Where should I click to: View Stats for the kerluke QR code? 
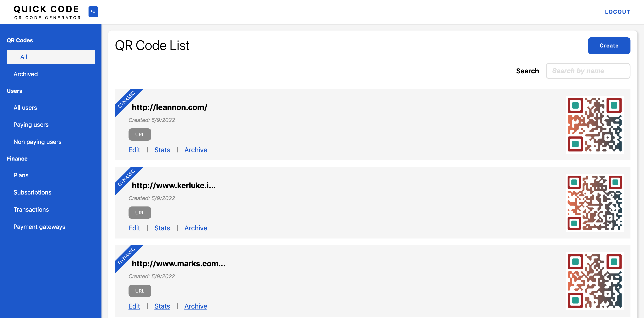tap(162, 228)
